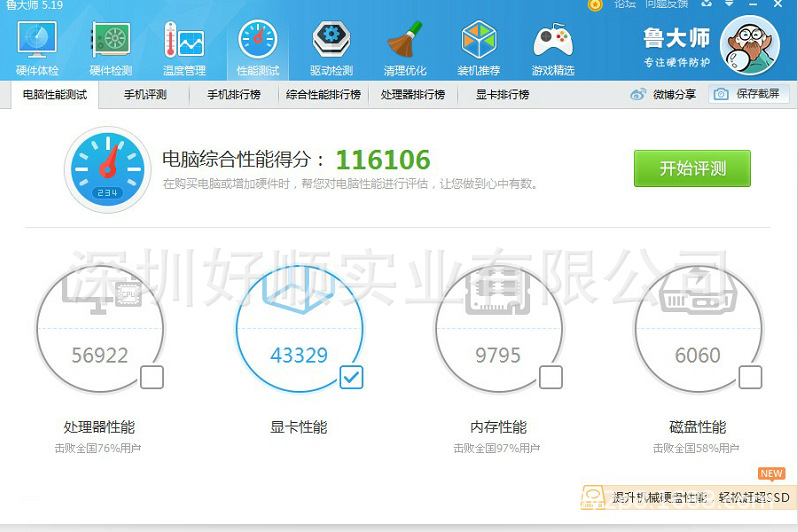Image resolution: width=798 pixels, height=532 pixels.
Task: Enable the 处理器性能 checkbox
Action: pyautogui.click(x=152, y=377)
